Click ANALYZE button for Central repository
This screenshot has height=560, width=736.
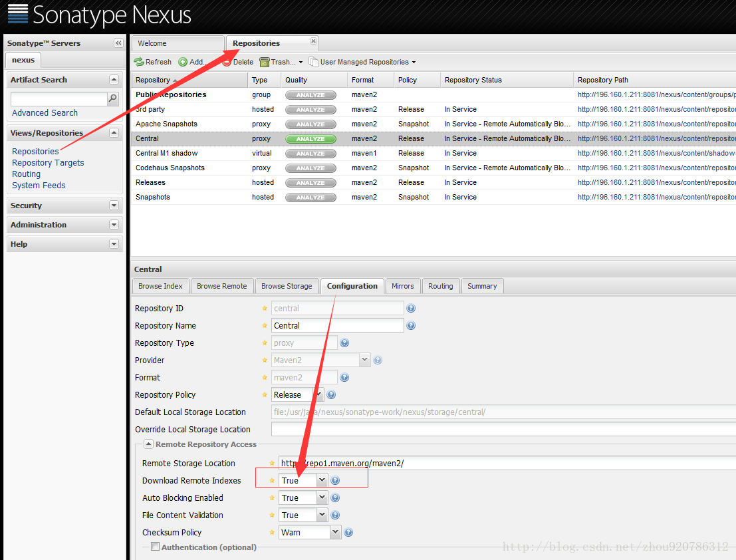310,139
